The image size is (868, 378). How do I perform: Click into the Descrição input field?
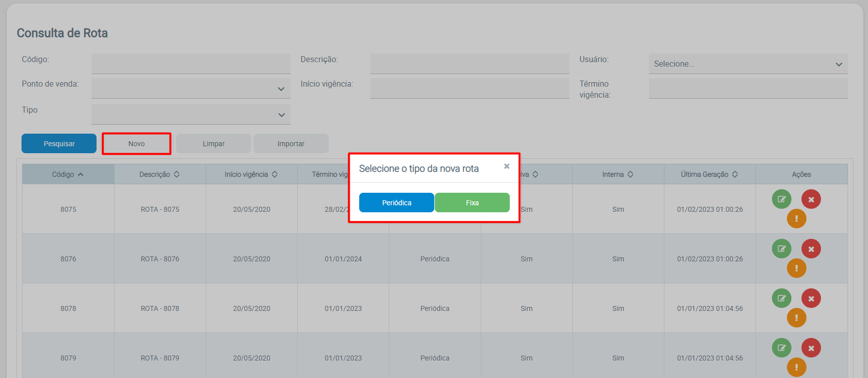(x=469, y=64)
